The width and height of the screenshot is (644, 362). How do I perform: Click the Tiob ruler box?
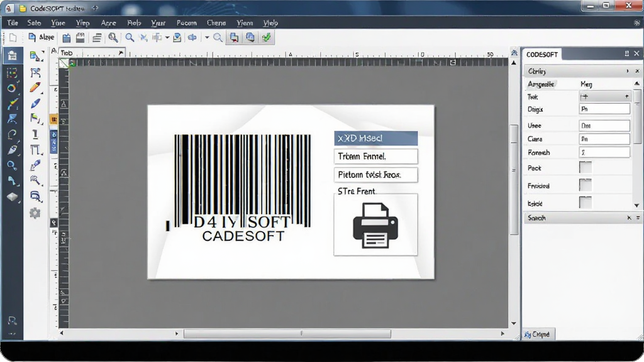point(92,53)
